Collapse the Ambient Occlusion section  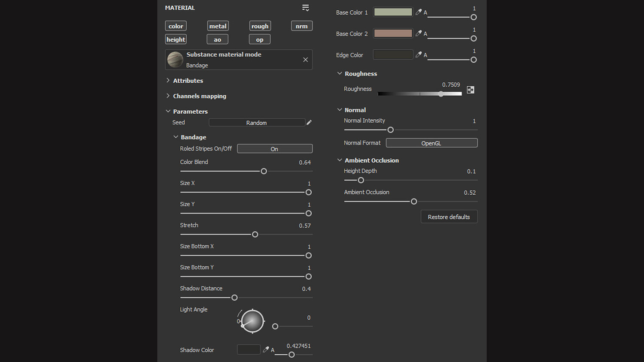pos(340,160)
